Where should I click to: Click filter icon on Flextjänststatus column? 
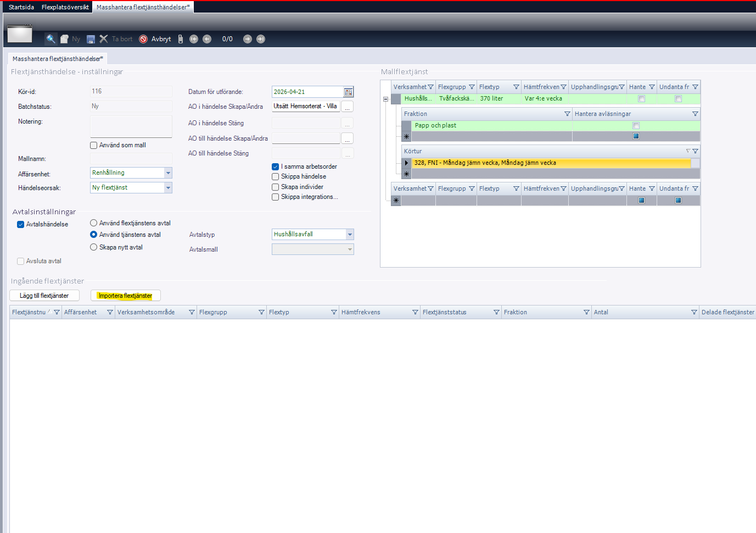[x=496, y=312]
